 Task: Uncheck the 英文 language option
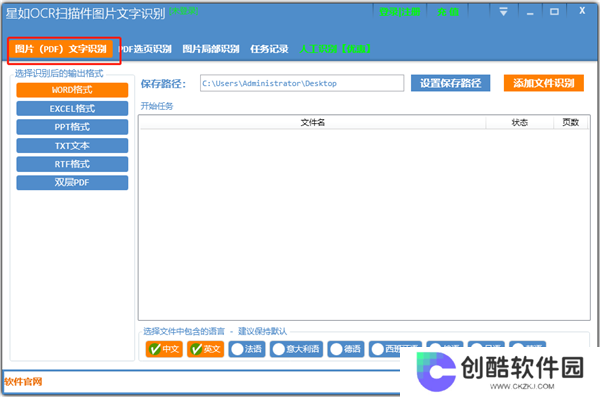coord(205,349)
